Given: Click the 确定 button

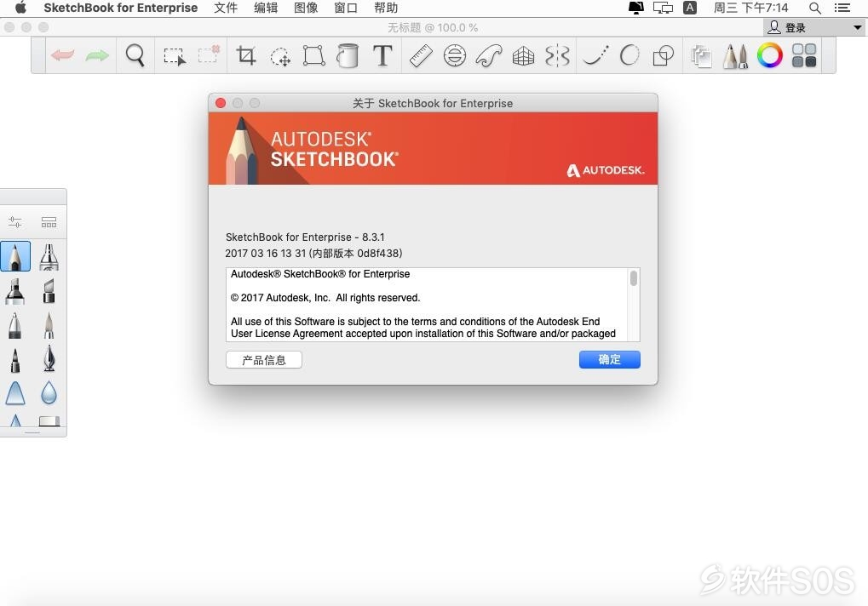Looking at the screenshot, I should click(x=610, y=359).
